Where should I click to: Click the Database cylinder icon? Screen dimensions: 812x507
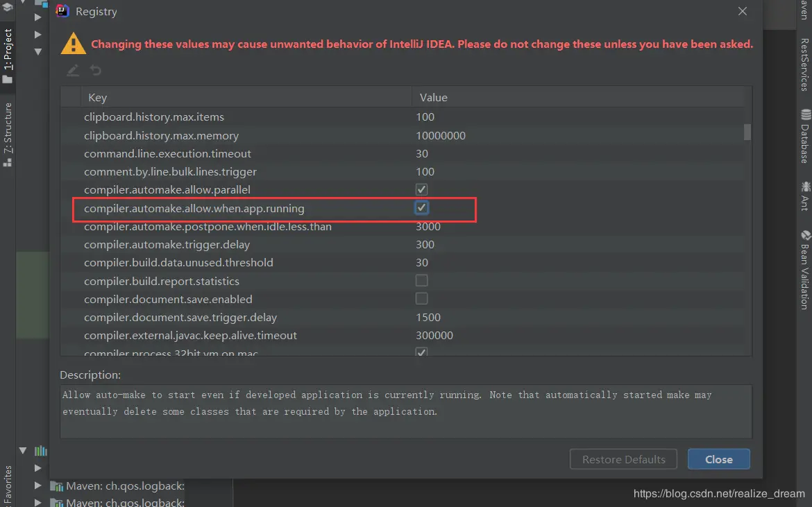(x=805, y=115)
